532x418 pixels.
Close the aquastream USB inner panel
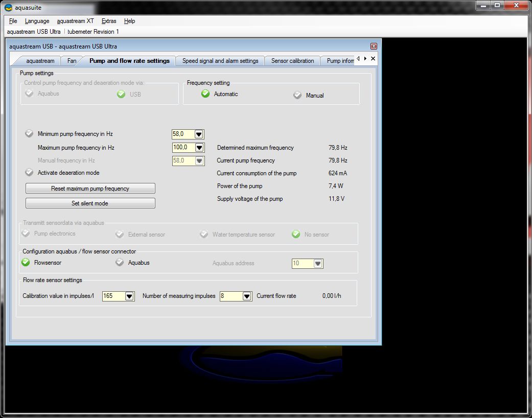tap(374, 46)
